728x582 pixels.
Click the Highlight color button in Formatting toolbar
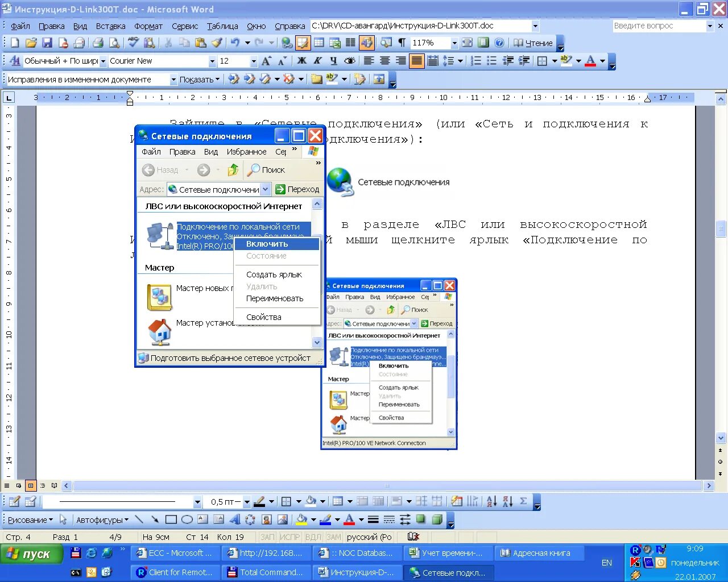tap(565, 61)
